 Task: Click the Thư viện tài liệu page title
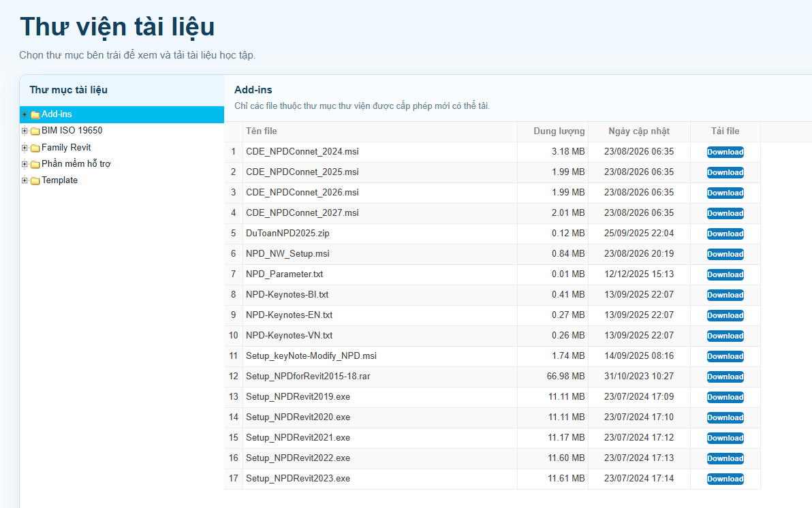[x=117, y=27]
